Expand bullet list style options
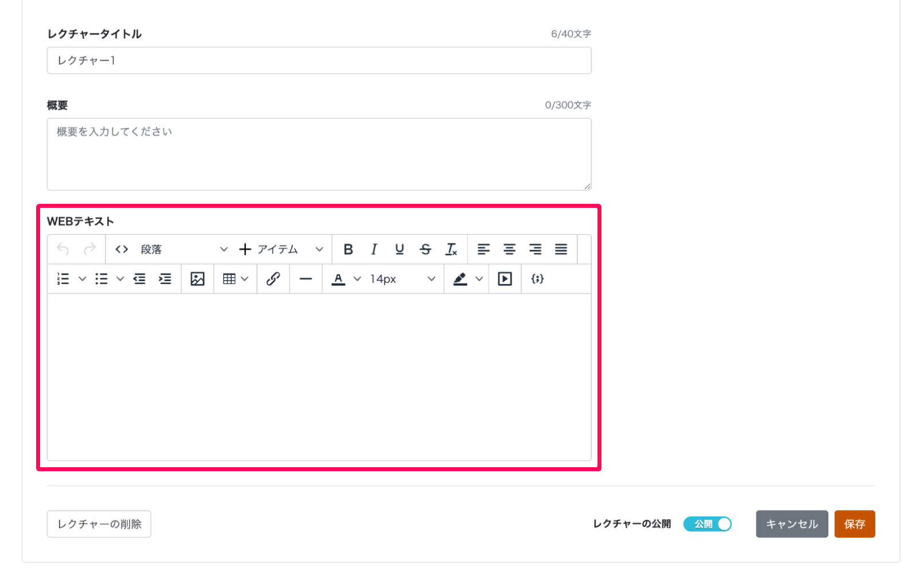Image resolution: width=924 pixels, height=580 pixels. [x=120, y=279]
